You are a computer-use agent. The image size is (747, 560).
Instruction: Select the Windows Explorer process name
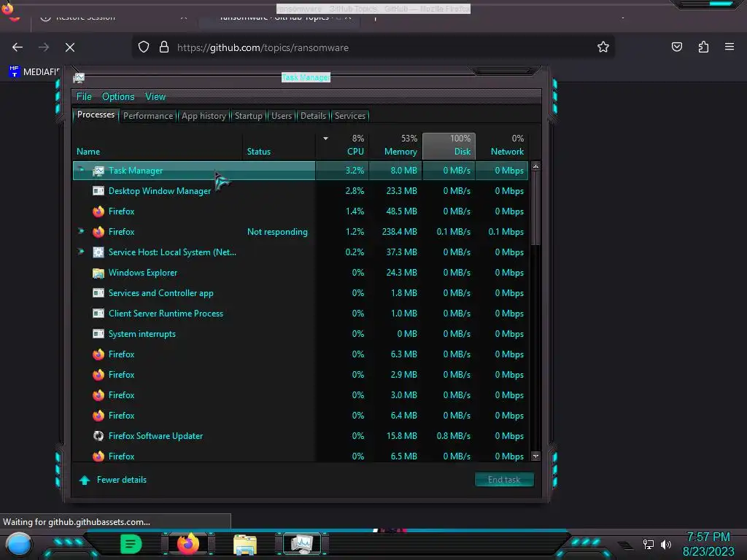pos(142,273)
